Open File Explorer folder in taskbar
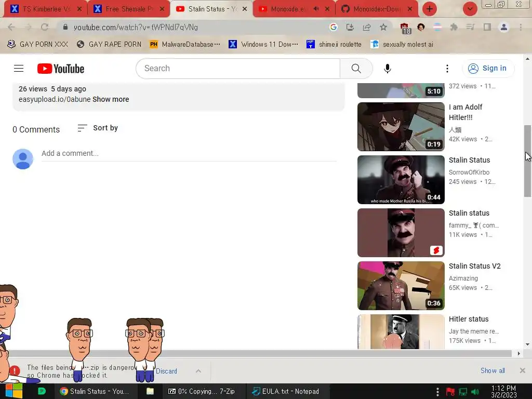Screen dimensions: 532x399 point(150,391)
